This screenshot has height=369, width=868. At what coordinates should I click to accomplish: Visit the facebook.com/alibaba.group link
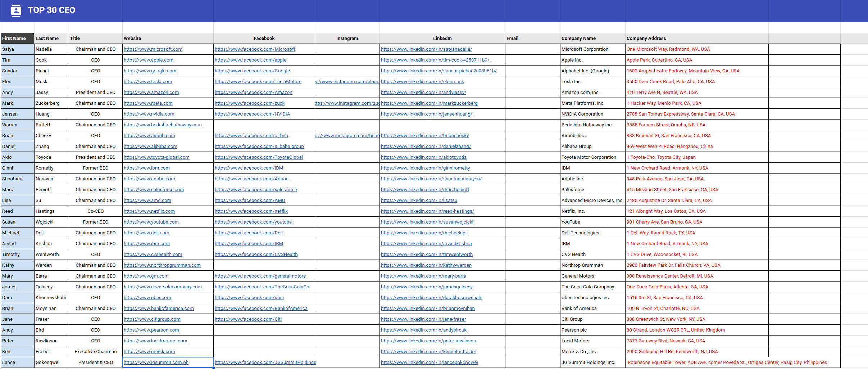[x=259, y=147]
